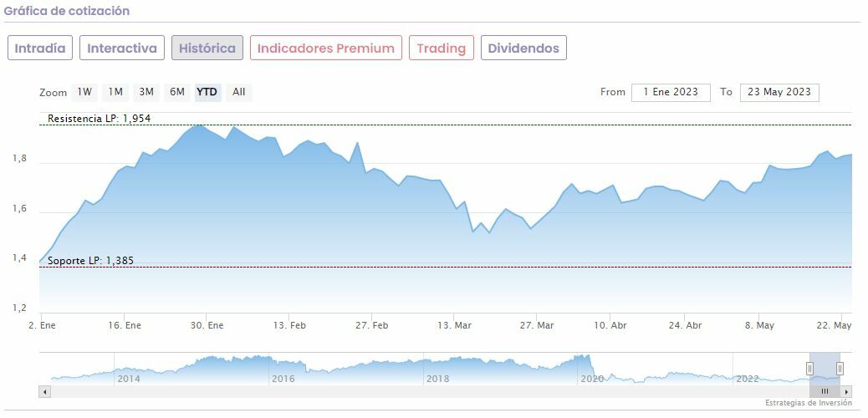Open the Interactiva chart tab
The width and height of the screenshot is (868, 418).
[122, 48]
